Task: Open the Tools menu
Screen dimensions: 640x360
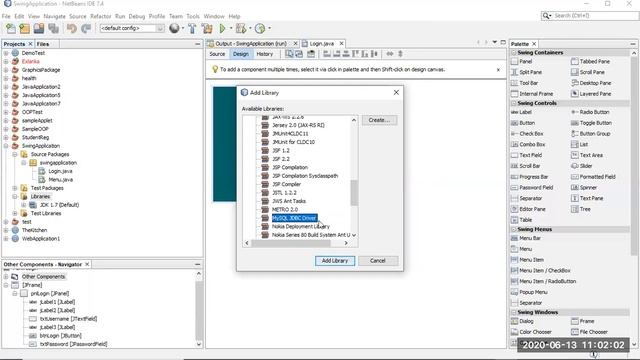Action: click(x=193, y=16)
